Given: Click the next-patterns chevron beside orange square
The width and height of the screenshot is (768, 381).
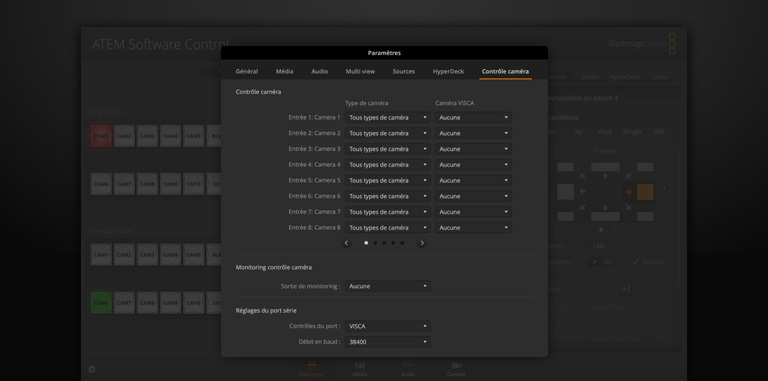Looking at the screenshot, I should (664, 188).
